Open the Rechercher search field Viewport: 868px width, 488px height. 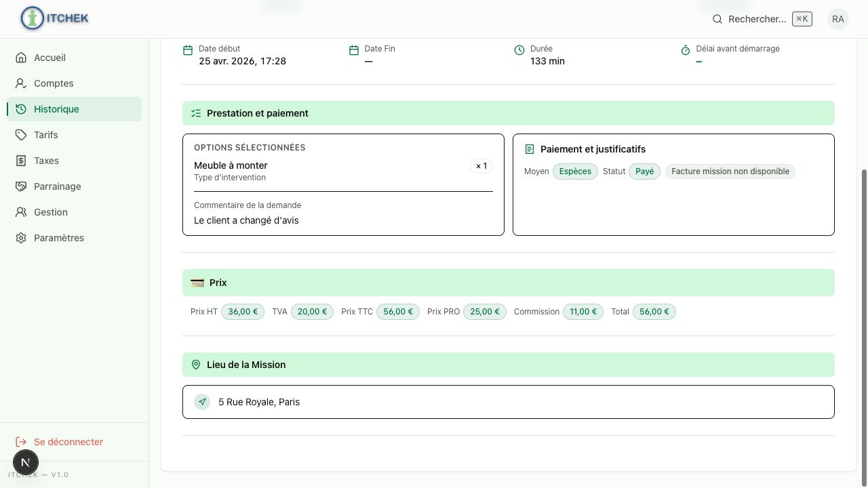[x=762, y=19]
